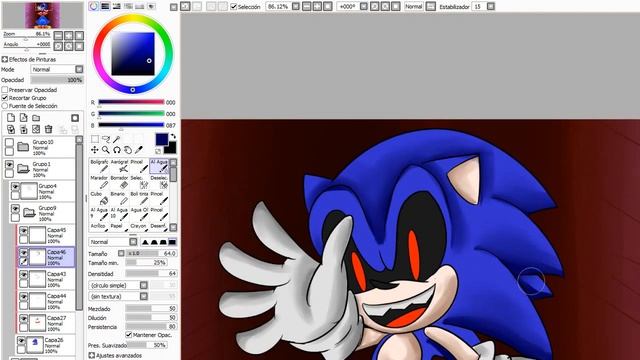Adjust the Densitdad slider
640x360 pixels.
coord(151,273)
